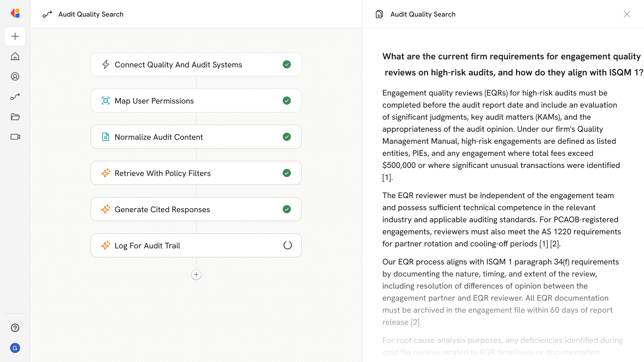This screenshot has height=362, width=644.
Task: Open the help question mark icon
Action: tap(15, 328)
